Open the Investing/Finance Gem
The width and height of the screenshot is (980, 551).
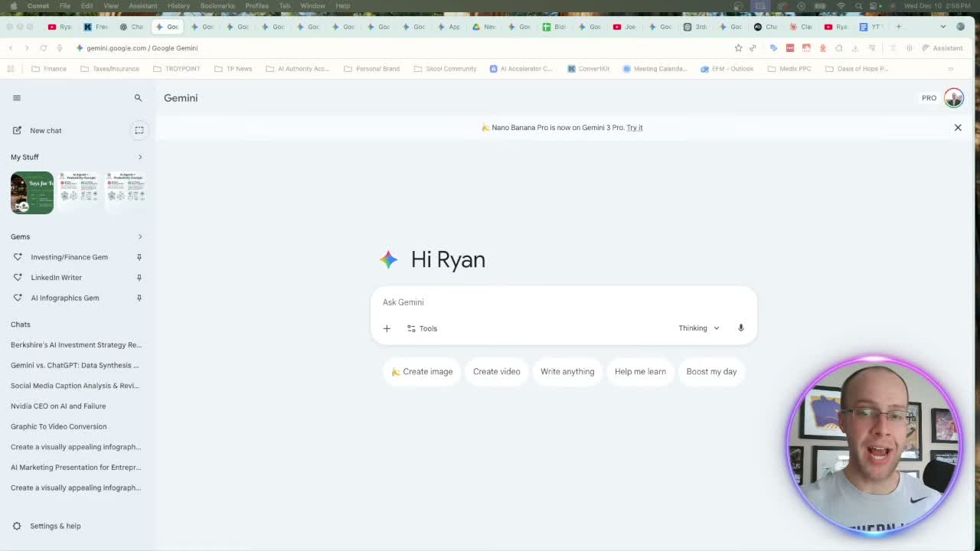pos(69,257)
